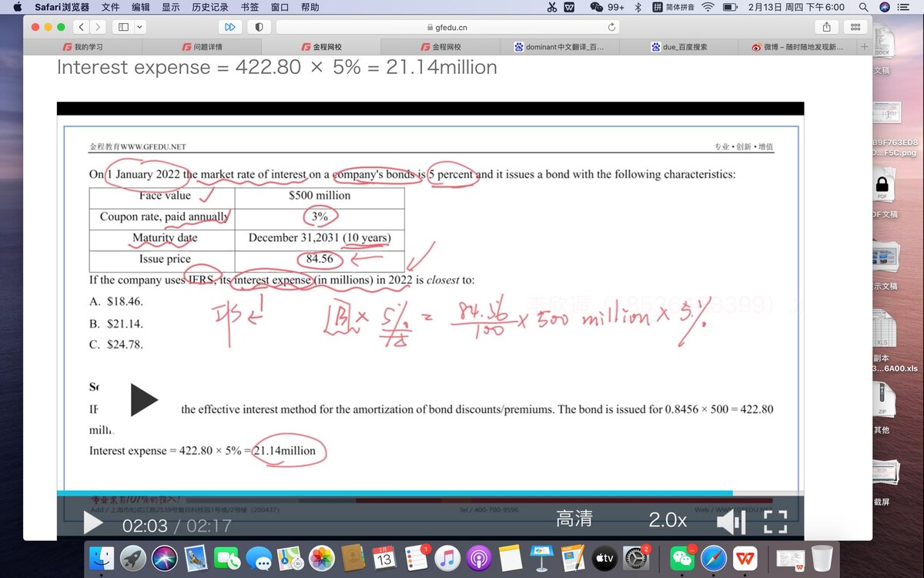Open Apple TV from the Dock

(604, 558)
